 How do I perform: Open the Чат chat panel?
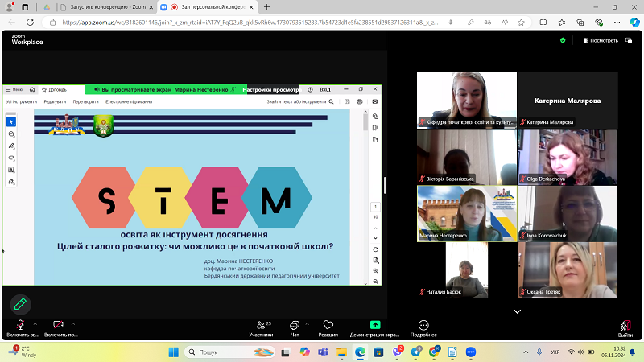tap(295, 329)
